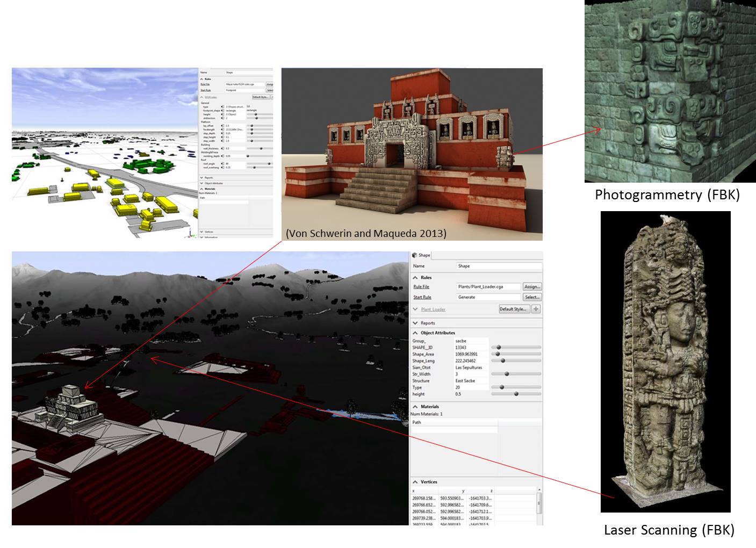The image size is (756, 548).
Task: Add a new style with the plus button
Action: (536, 309)
